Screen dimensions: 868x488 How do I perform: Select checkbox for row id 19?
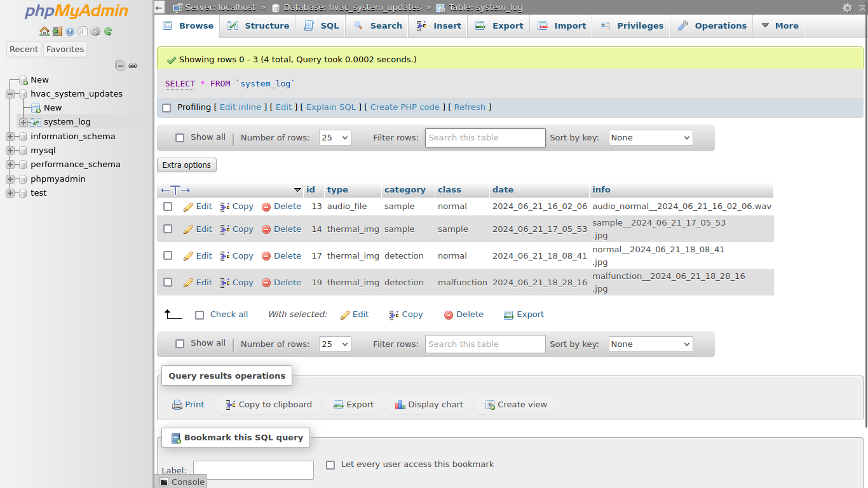pos(168,282)
